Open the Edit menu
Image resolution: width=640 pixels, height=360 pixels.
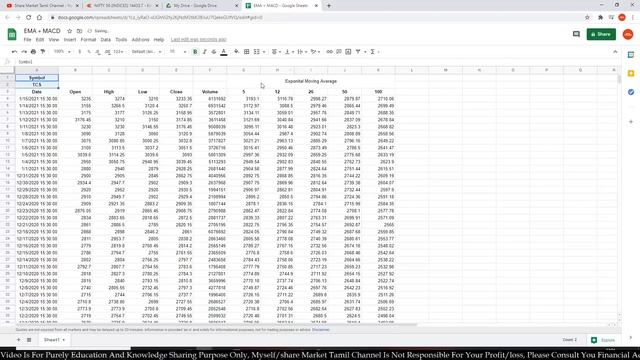[x=40, y=40]
